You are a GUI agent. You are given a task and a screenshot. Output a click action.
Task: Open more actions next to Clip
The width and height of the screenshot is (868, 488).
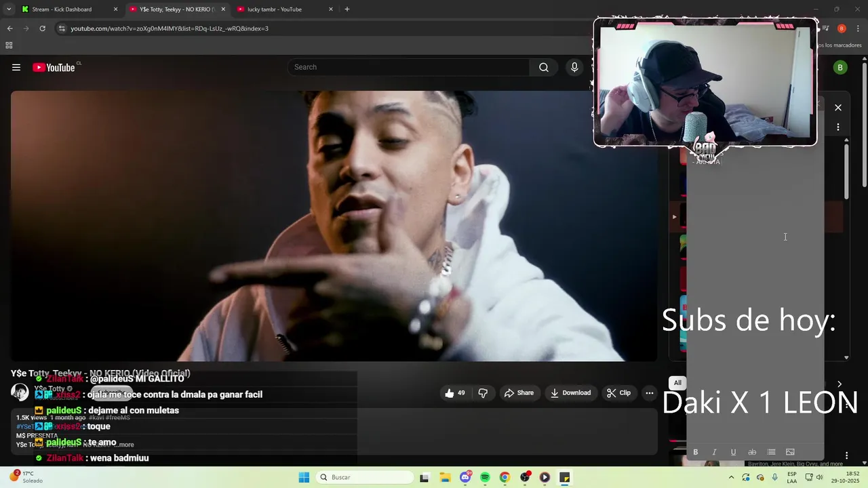tap(649, 392)
